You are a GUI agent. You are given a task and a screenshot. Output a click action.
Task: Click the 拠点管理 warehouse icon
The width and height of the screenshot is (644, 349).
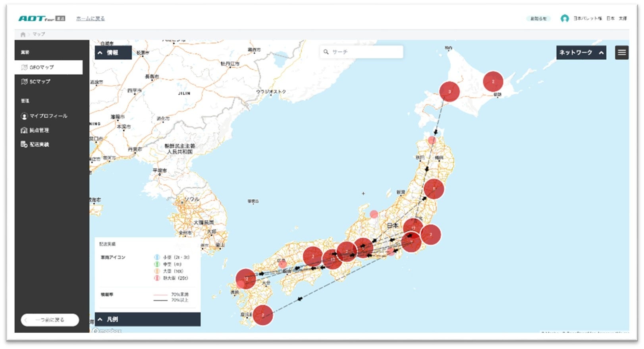pos(24,130)
